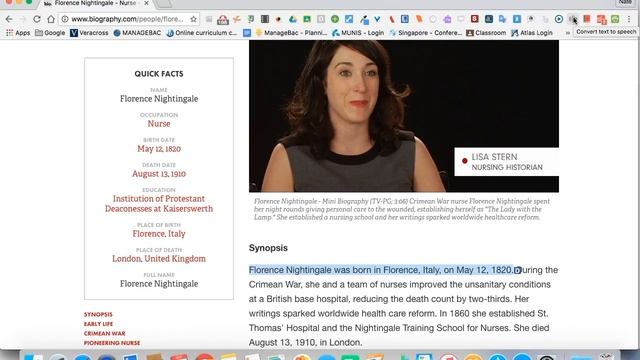Open the browser home page
Screen dimensions: 640x360
pyautogui.click(x=51, y=19)
